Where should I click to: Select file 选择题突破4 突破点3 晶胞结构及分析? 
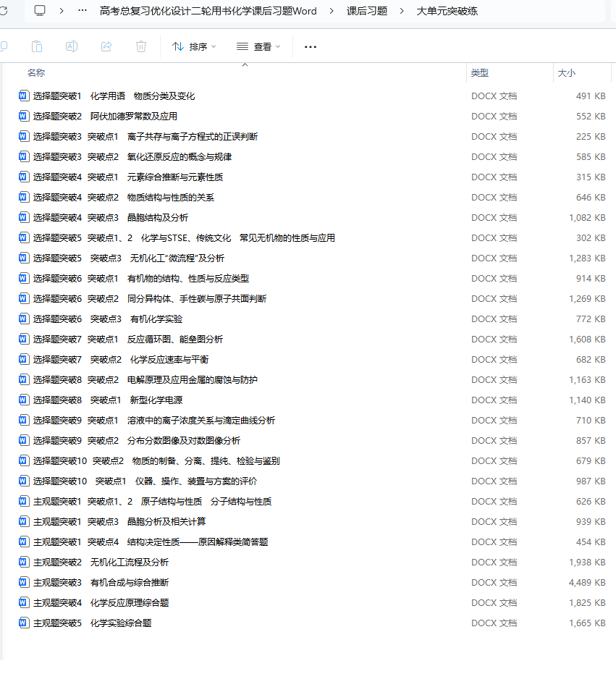110,217
